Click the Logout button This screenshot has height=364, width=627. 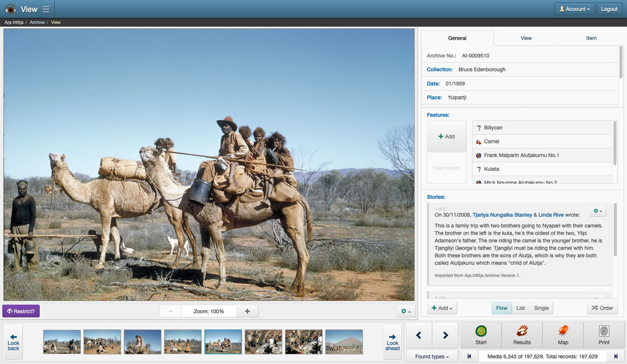[x=609, y=9]
